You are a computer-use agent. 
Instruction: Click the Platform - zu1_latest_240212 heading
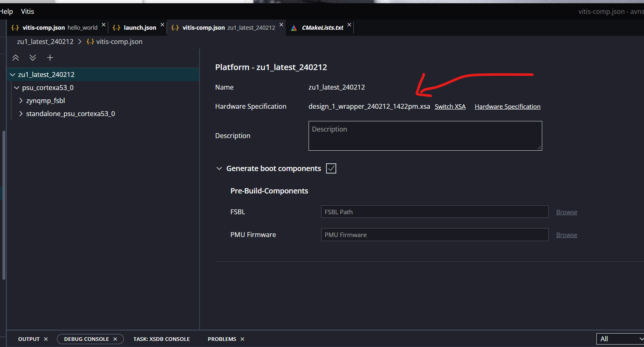tap(271, 67)
